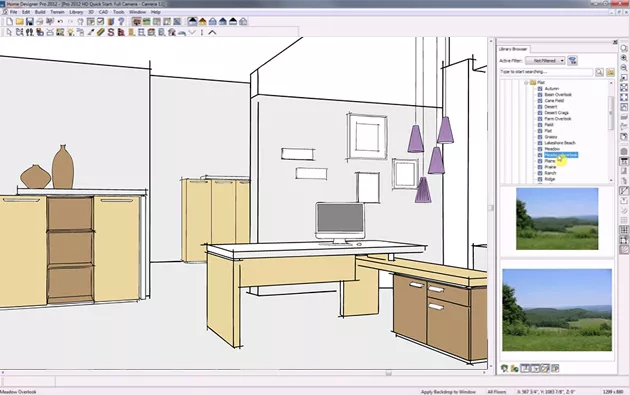Image resolution: width=630 pixels, height=395 pixels.
Task: Open the Build menu
Action: (x=40, y=12)
